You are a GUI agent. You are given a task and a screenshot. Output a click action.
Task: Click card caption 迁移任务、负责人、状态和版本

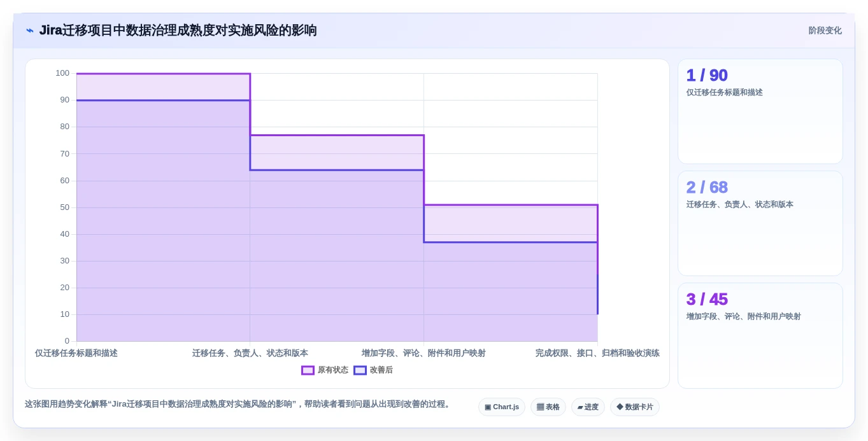[740, 204]
